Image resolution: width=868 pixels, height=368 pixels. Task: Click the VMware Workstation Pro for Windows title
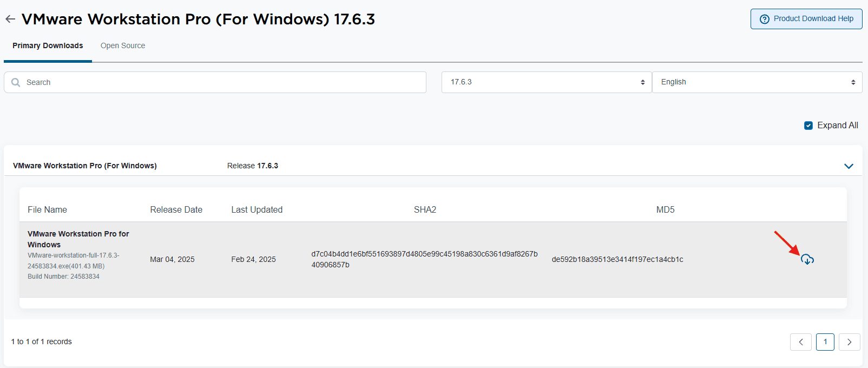[78, 239]
